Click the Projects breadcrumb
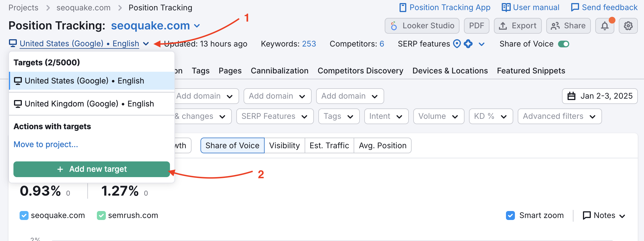This screenshot has width=644, height=241. (24, 8)
